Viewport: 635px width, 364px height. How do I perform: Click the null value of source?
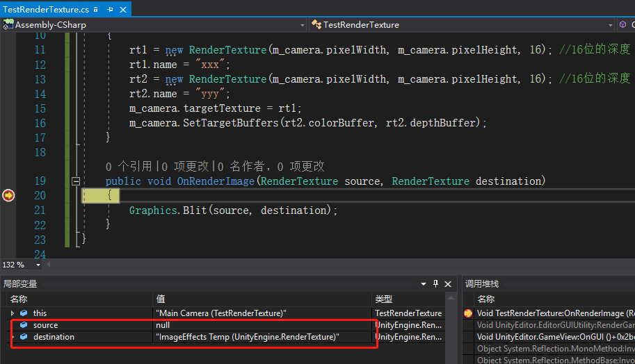pos(163,325)
